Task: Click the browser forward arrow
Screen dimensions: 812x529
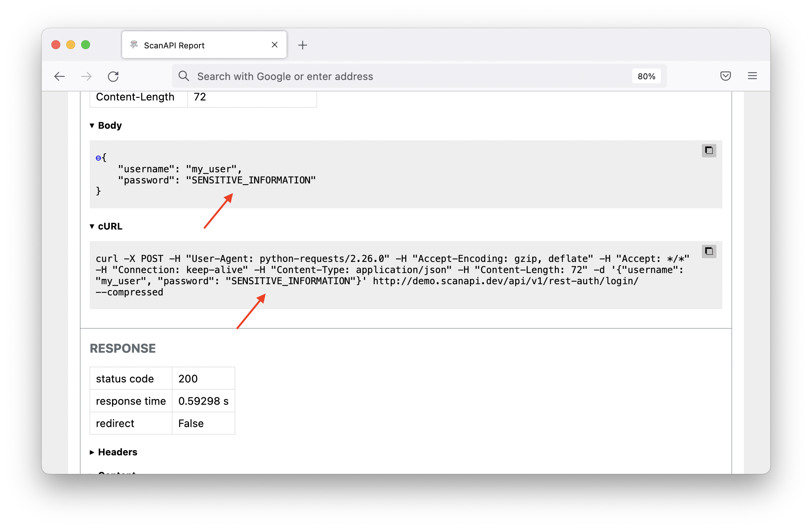Action: [86, 77]
